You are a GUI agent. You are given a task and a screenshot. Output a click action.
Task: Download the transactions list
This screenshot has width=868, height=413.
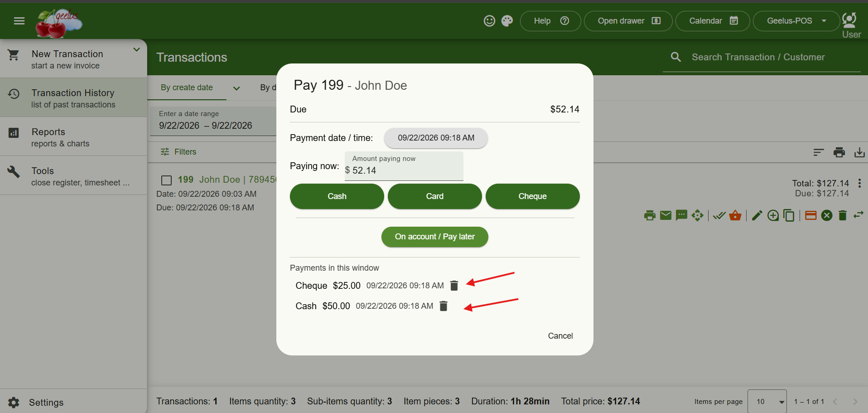(859, 152)
